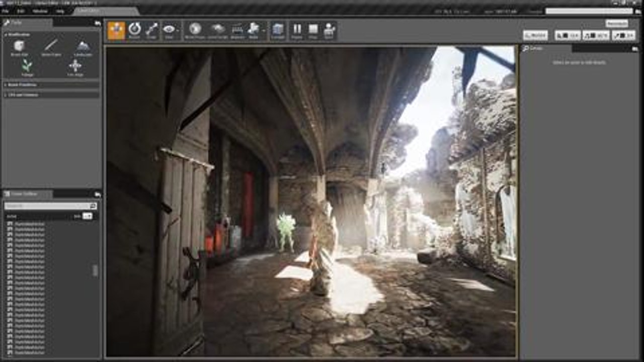Toggle the scale snap button
The image size is (644, 362).
tap(623, 35)
